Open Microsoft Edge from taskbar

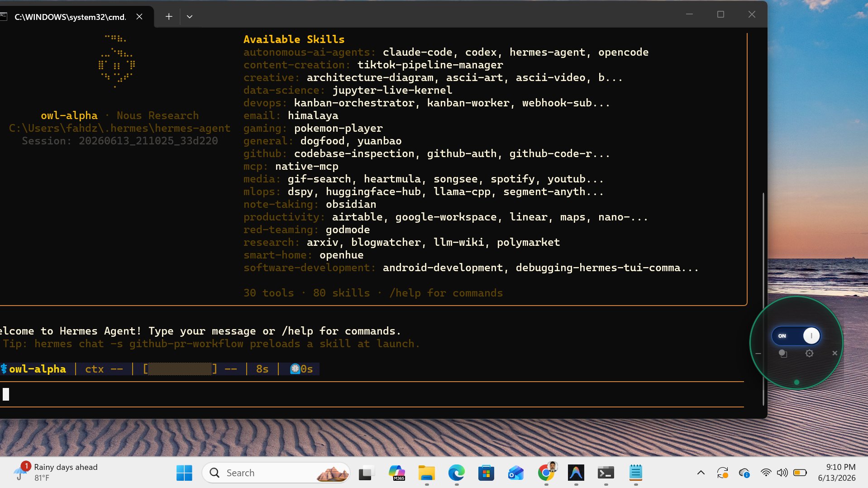click(x=456, y=473)
